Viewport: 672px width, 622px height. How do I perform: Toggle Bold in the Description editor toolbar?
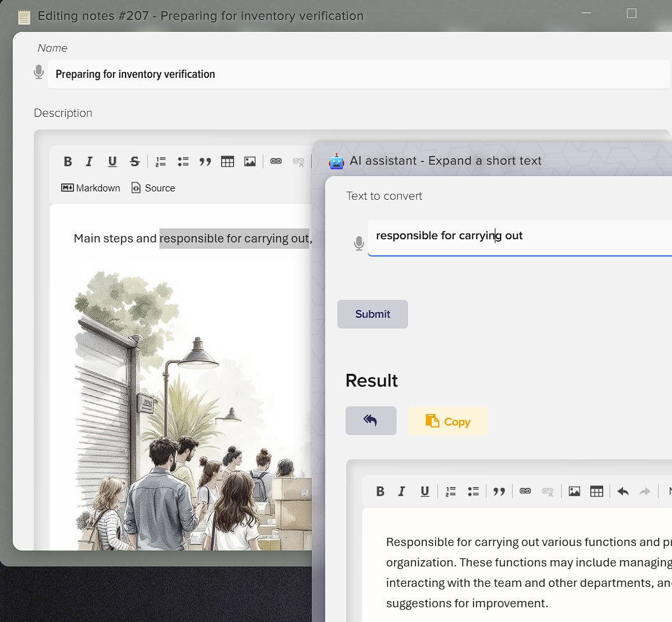[68, 162]
